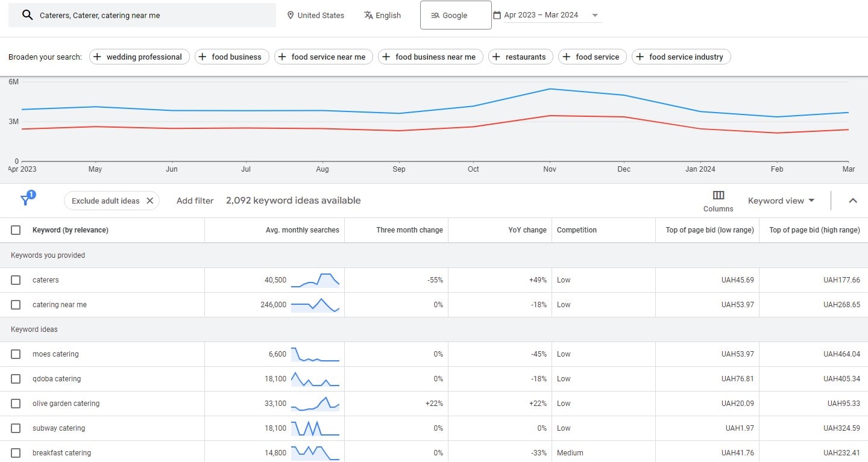The image size is (868, 462).
Task: Check the caterers keyword checkbox
Action: coord(16,280)
